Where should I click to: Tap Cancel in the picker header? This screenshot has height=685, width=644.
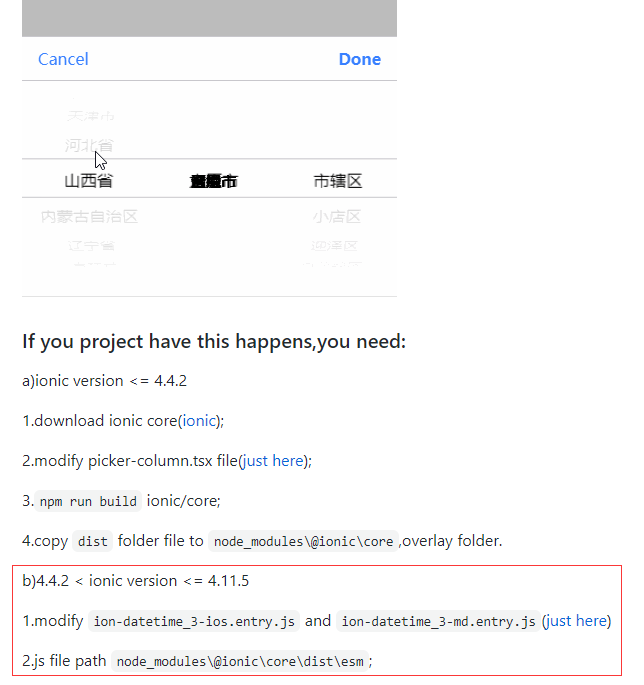pyautogui.click(x=63, y=59)
